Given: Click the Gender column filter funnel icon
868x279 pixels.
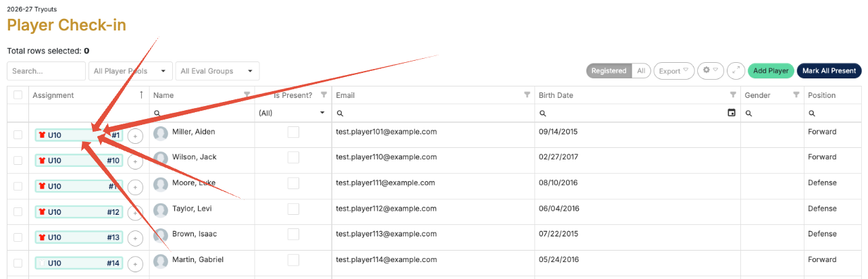Looking at the screenshot, I should (x=796, y=95).
